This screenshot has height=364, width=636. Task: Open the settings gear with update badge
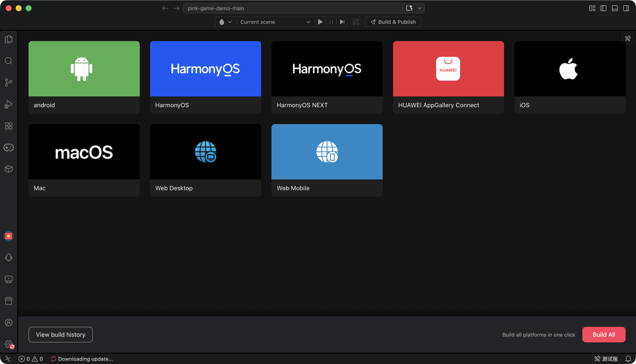click(9, 344)
